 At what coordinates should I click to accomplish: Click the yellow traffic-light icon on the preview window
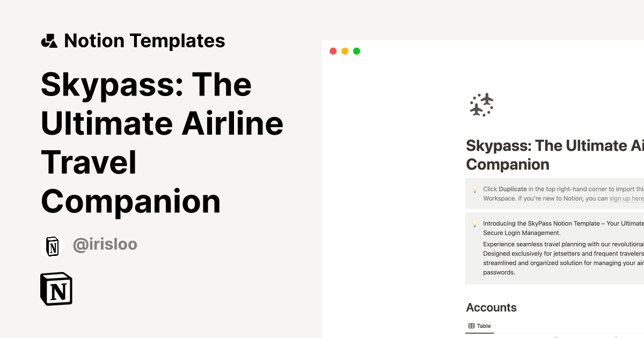[x=345, y=51]
